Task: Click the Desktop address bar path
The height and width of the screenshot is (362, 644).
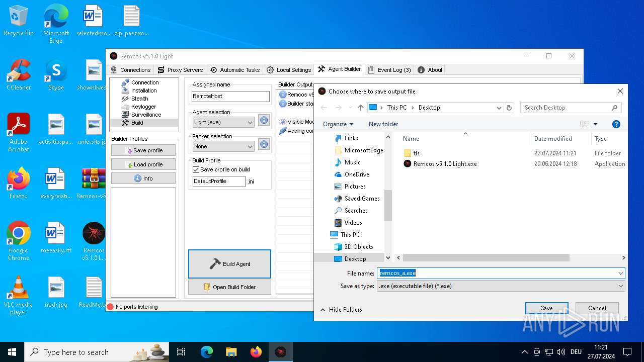Action: click(429, 108)
